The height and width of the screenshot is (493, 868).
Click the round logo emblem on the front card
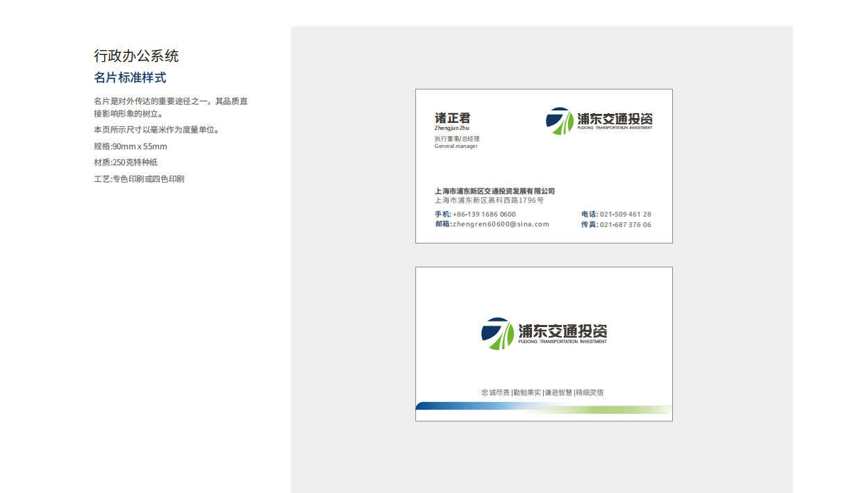[560, 121]
